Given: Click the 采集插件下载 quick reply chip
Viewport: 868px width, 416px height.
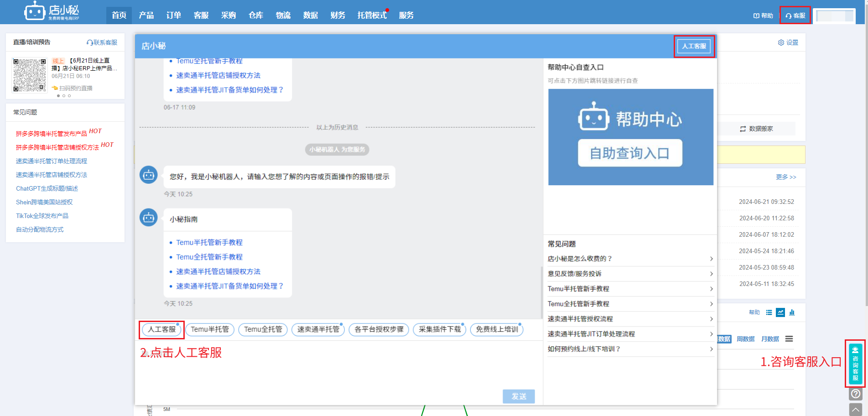Looking at the screenshot, I should pyautogui.click(x=440, y=329).
